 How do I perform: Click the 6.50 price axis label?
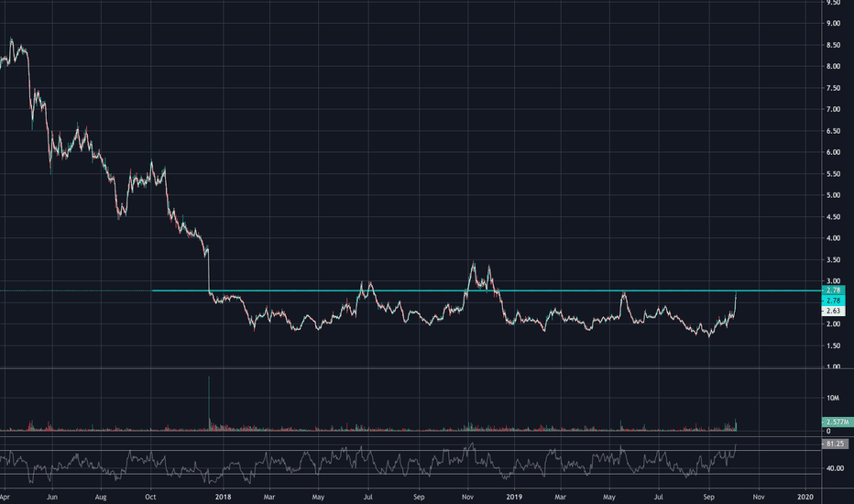coord(833,131)
